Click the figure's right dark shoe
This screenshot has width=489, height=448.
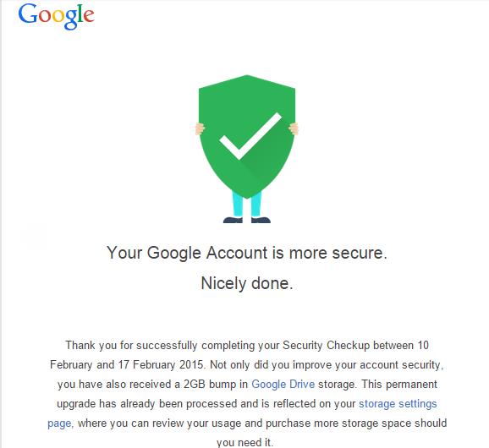tap(261, 220)
